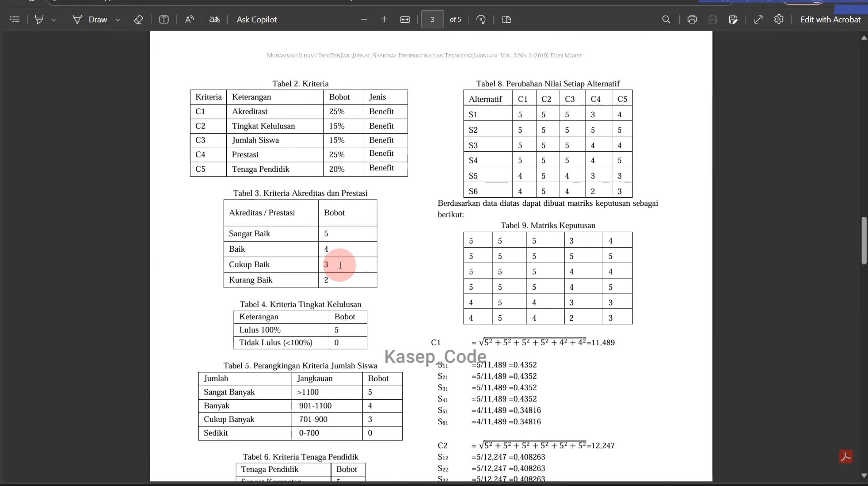
Task: Click Edit with Acrobat
Action: [830, 19]
